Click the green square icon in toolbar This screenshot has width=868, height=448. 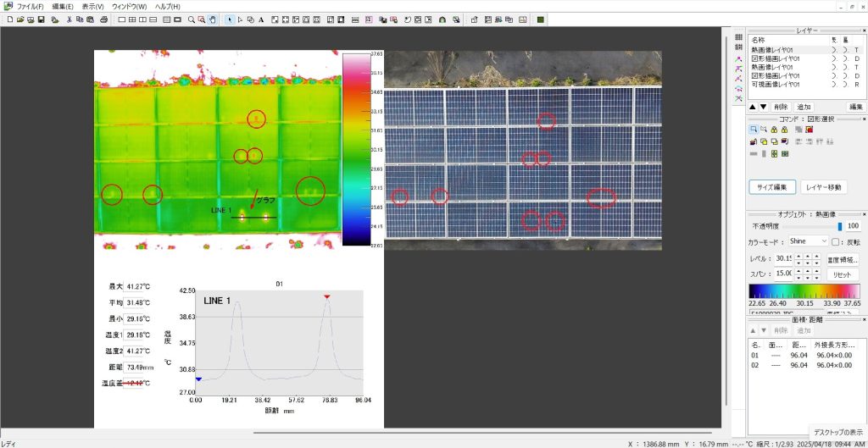(541, 19)
